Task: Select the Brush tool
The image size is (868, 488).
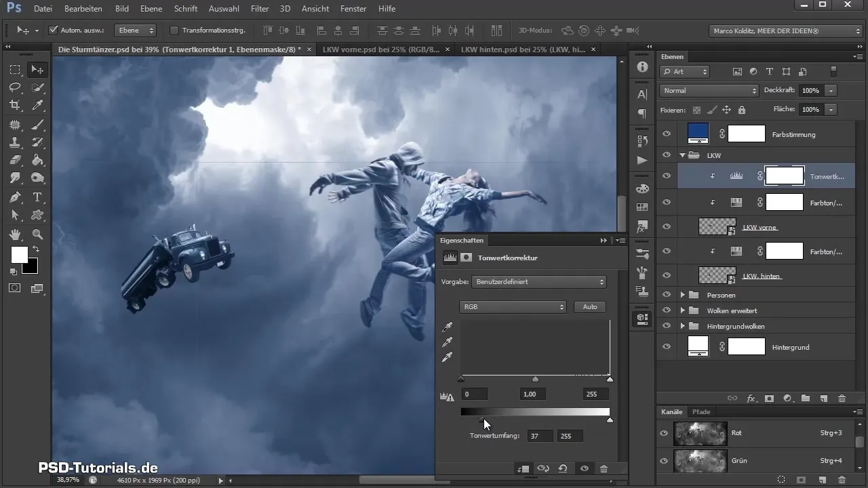Action: pos(37,125)
